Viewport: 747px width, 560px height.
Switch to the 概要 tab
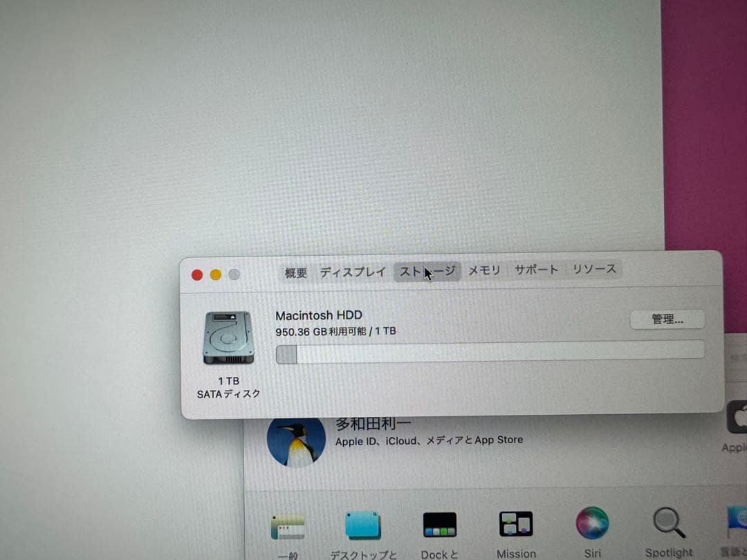tap(295, 271)
